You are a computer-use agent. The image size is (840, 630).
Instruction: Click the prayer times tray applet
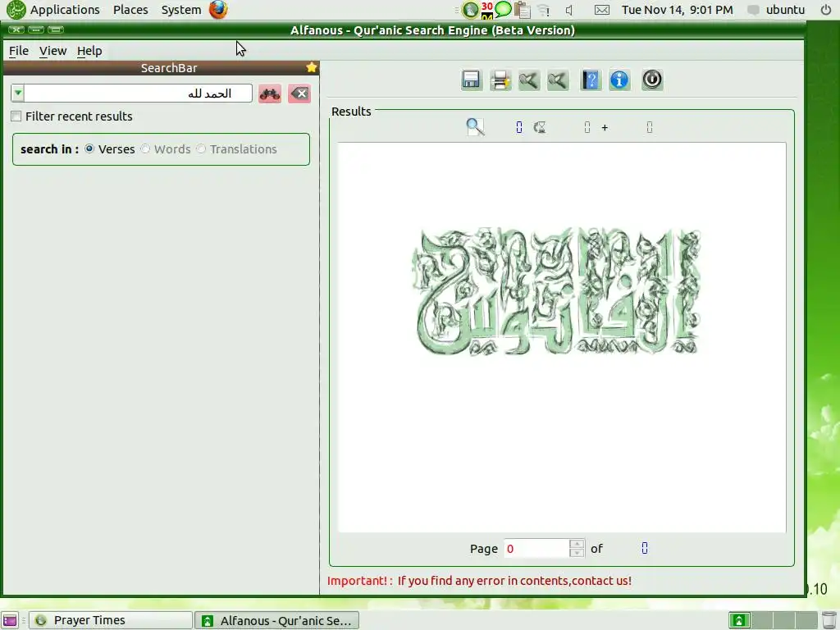(470, 10)
